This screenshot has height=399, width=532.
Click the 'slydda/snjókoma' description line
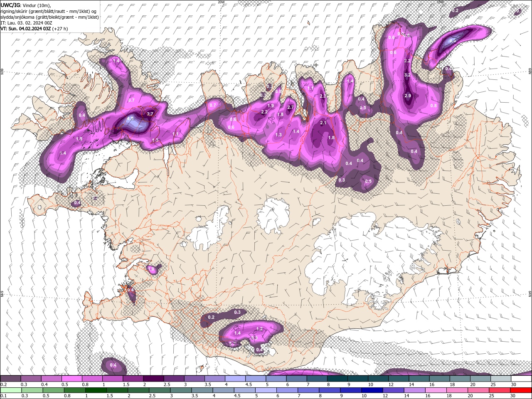click(x=49, y=17)
